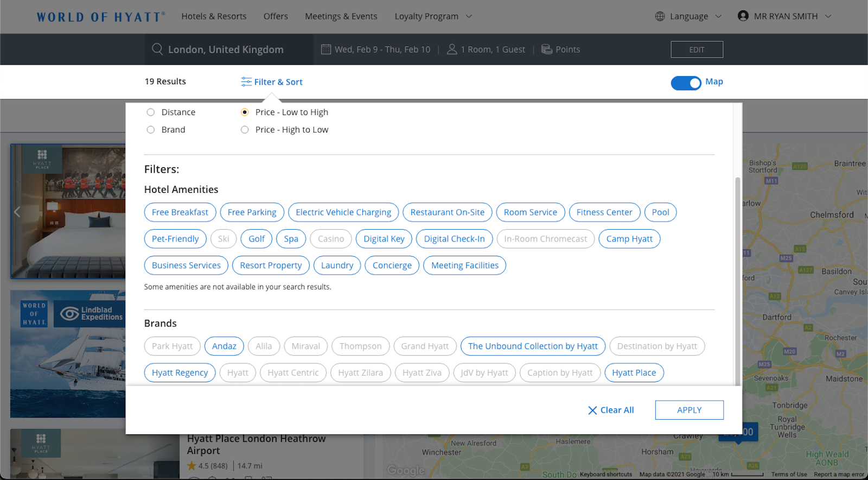This screenshot has width=868, height=480.
Task: Toggle Free Parking amenity filter
Action: 252,212
